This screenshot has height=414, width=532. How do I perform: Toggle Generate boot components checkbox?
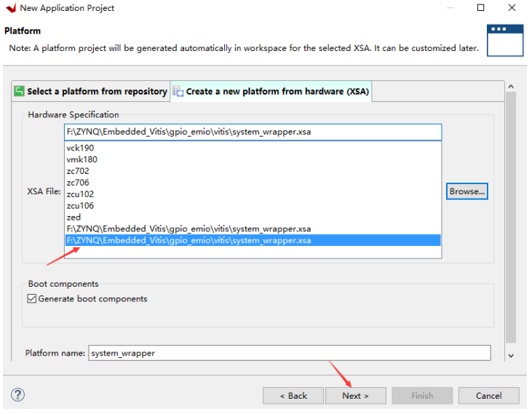coord(32,298)
